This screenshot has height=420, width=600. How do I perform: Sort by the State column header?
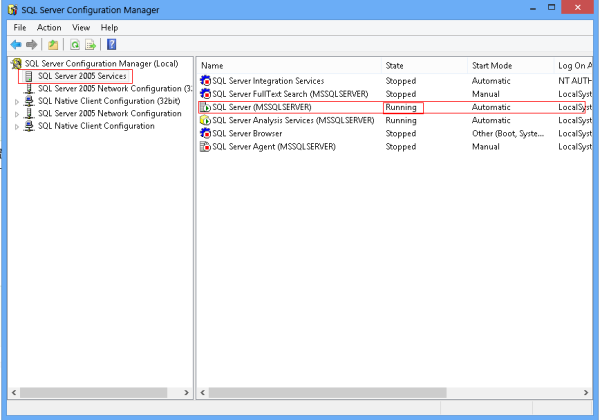coord(424,65)
